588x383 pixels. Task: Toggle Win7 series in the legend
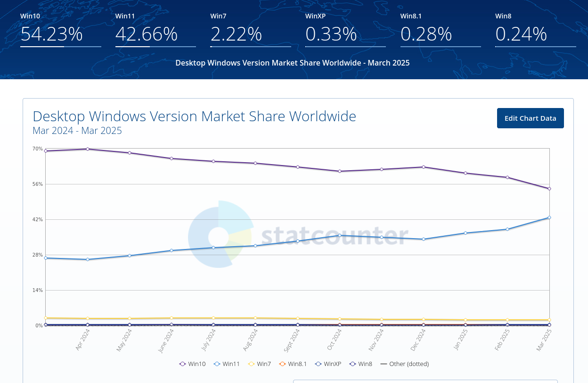(x=260, y=364)
